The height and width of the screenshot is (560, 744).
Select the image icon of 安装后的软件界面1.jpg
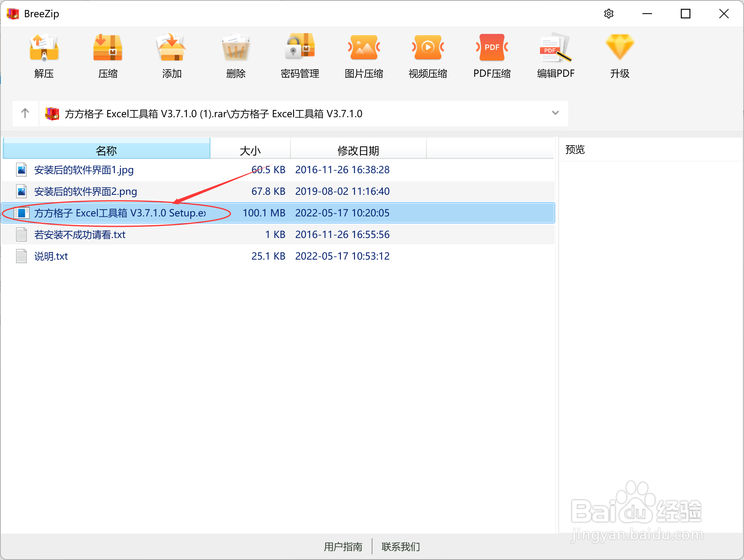[x=22, y=170]
